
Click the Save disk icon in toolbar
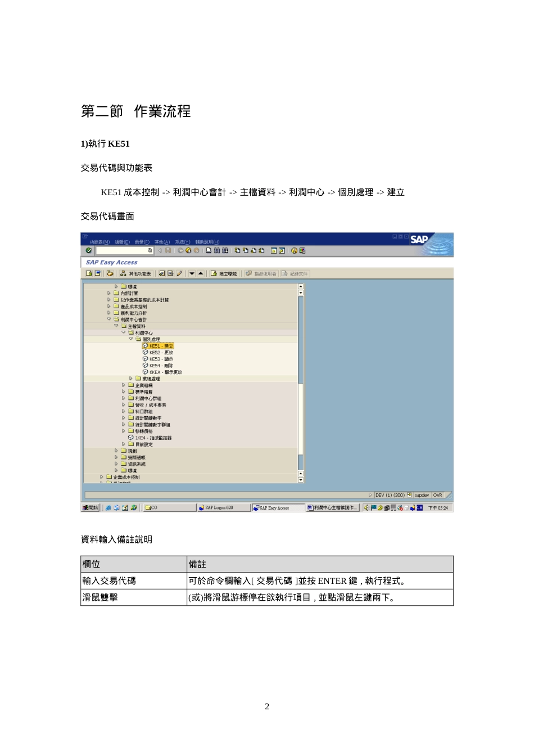(x=168, y=250)
